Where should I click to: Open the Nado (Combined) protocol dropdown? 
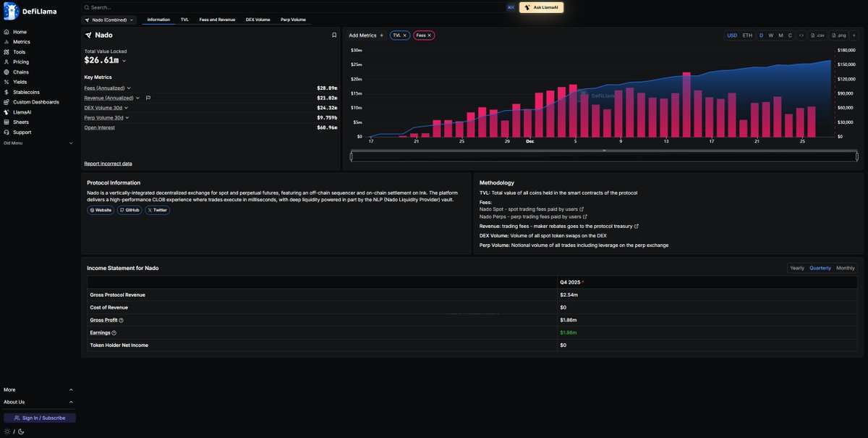109,20
